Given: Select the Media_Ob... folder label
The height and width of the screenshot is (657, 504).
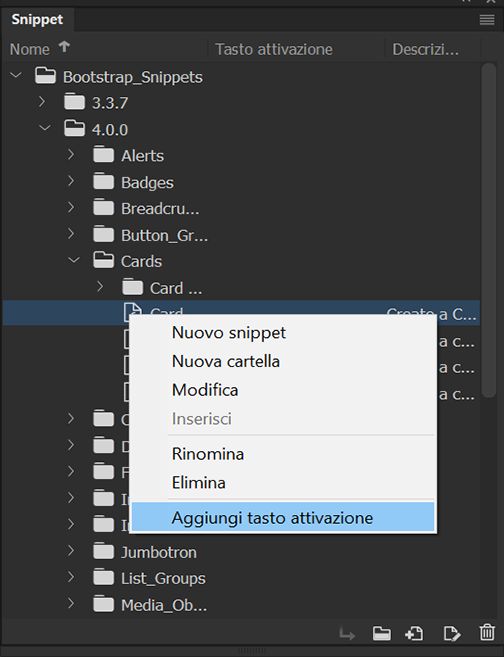Looking at the screenshot, I should point(164,605).
